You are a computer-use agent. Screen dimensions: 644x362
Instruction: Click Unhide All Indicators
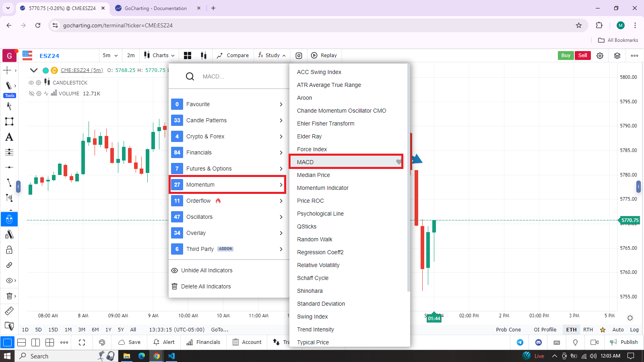pos(202,270)
